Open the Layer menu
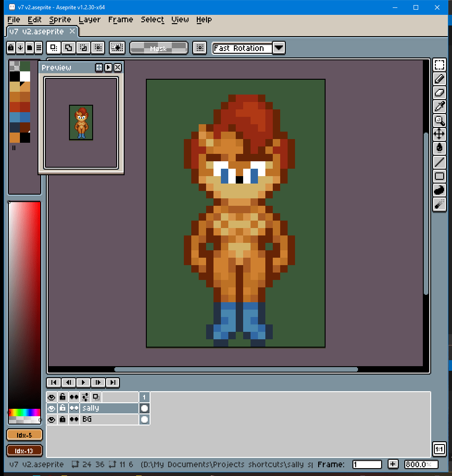This screenshot has height=476, width=452. coord(89,19)
